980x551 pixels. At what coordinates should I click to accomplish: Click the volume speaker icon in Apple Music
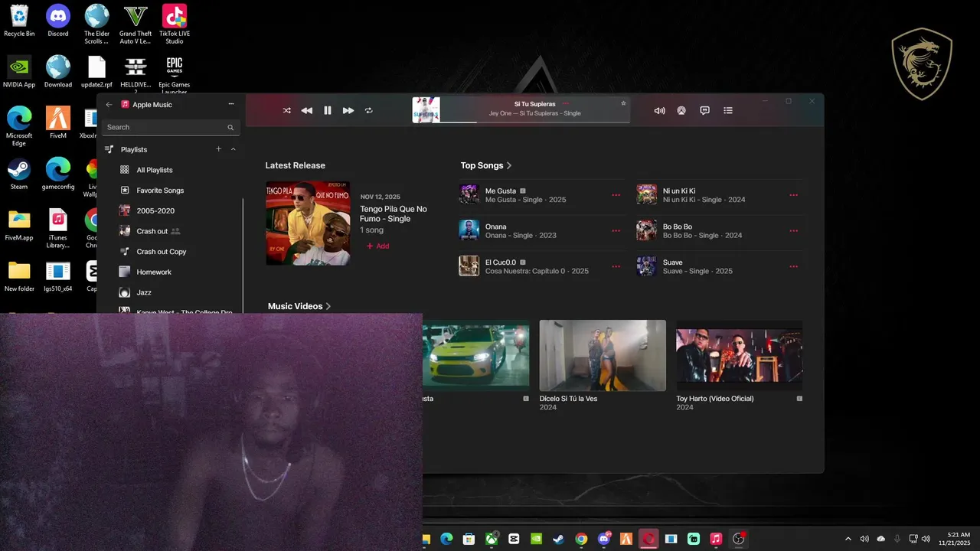tap(659, 110)
